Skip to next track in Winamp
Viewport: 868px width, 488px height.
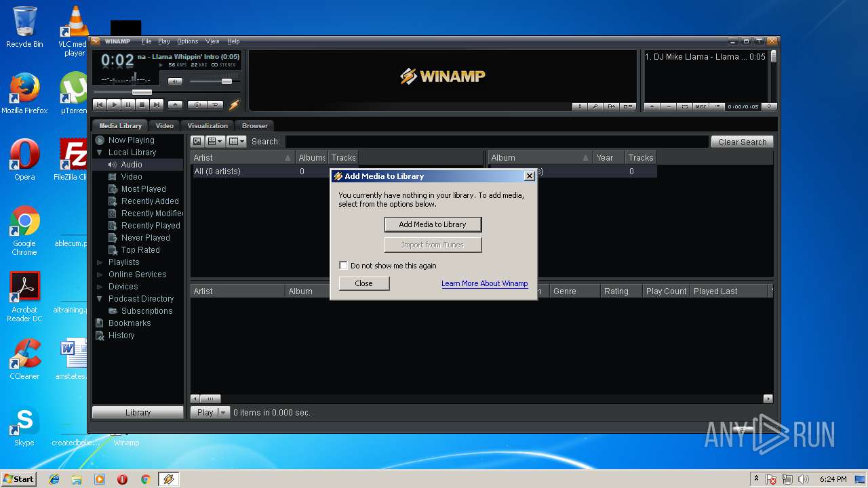click(x=157, y=104)
